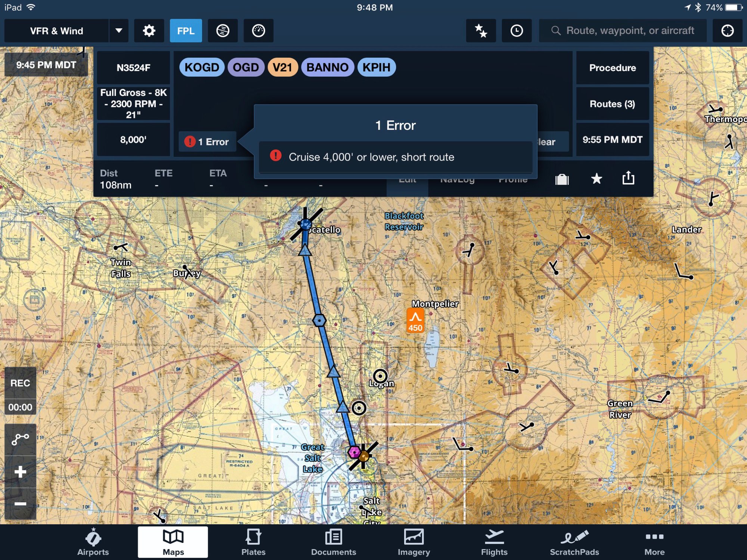Image resolution: width=747 pixels, height=560 pixels.
Task: Select the V21 airway waypoint bubble
Action: click(x=282, y=67)
